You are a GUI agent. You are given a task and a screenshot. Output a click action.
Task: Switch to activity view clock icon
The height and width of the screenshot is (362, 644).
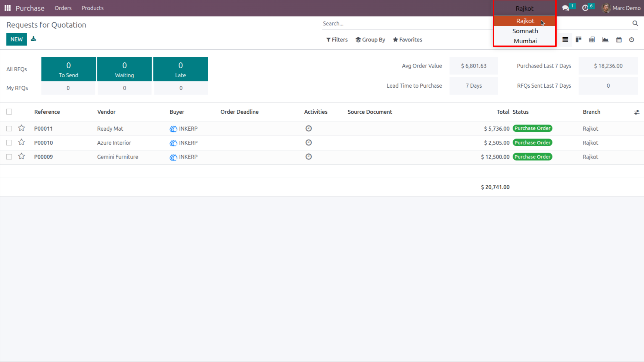[632, 40]
